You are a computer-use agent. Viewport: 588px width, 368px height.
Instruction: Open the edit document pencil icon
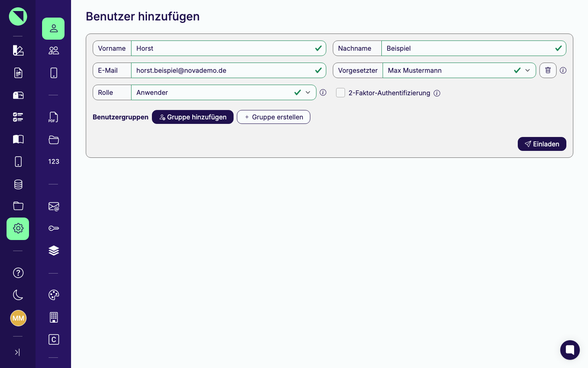click(18, 50)
